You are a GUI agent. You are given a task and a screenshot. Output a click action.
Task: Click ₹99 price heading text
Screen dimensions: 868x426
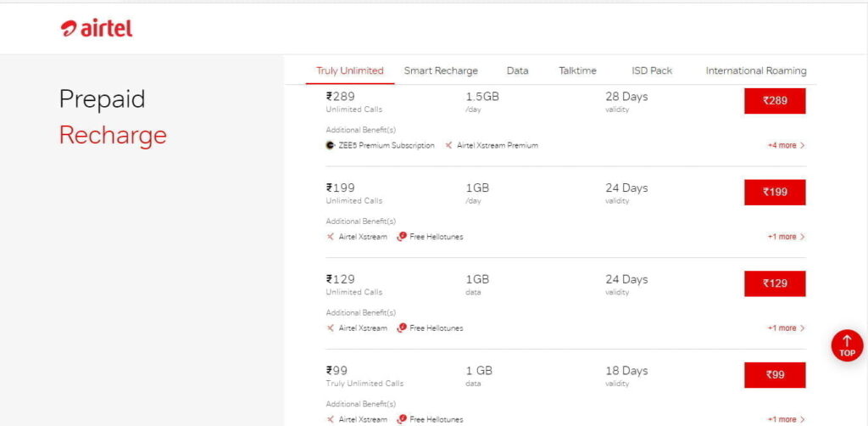pos(337,371)
